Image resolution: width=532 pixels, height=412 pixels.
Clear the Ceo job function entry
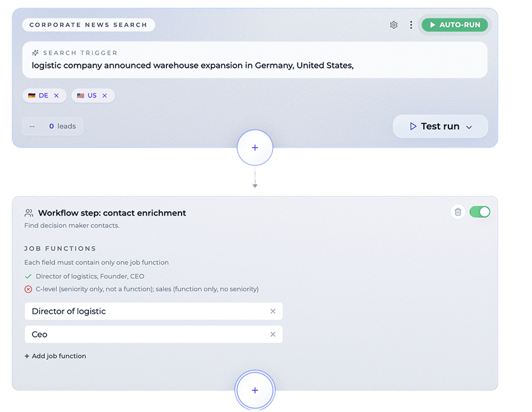pyautogui.click(x=273, y=335)
